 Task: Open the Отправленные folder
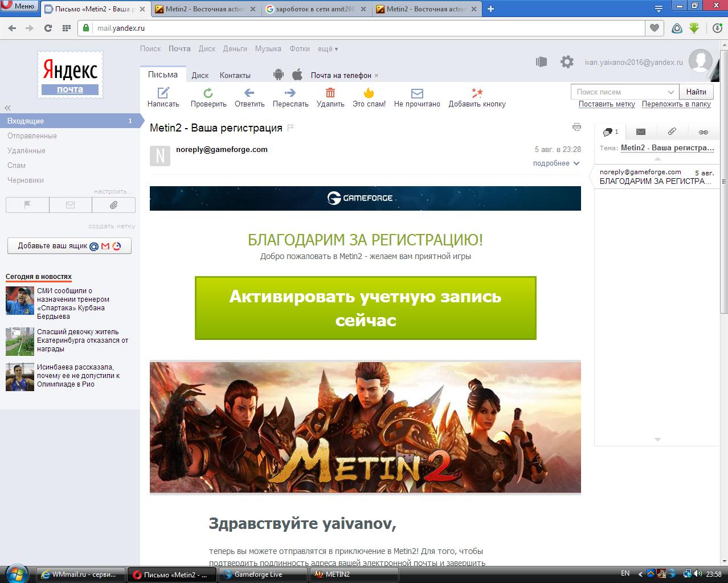[32, 136]
